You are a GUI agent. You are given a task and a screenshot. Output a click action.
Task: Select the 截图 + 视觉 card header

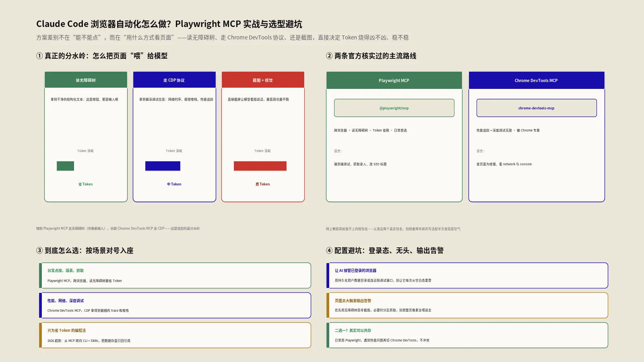tap(263, 80)
